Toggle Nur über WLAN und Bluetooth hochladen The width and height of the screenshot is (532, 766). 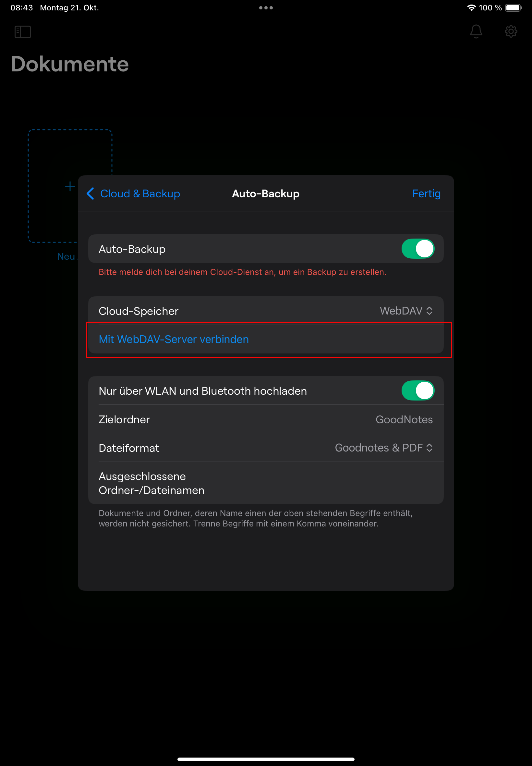[417, 390]
